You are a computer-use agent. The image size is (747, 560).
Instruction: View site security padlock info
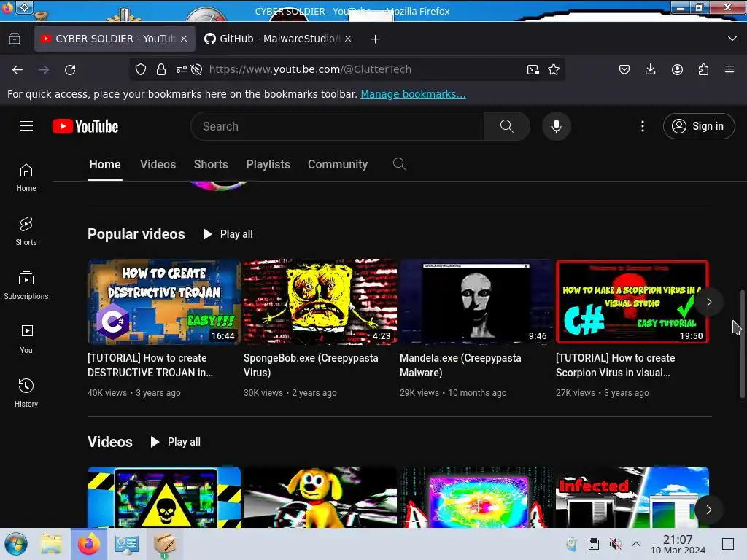coord(161,69)
